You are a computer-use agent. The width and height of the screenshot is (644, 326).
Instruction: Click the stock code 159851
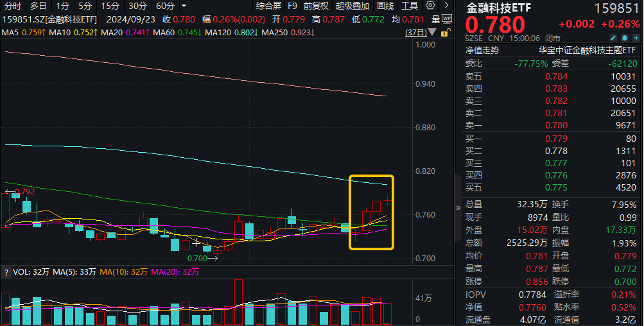tap(617, 8)
